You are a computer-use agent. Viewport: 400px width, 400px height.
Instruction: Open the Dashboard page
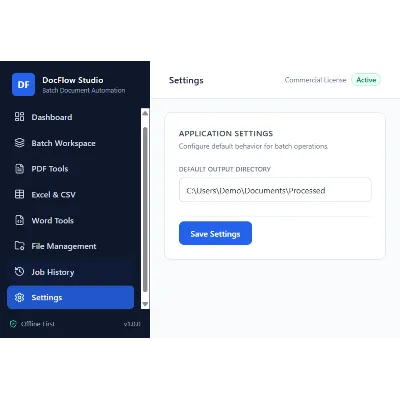point(70,117)
